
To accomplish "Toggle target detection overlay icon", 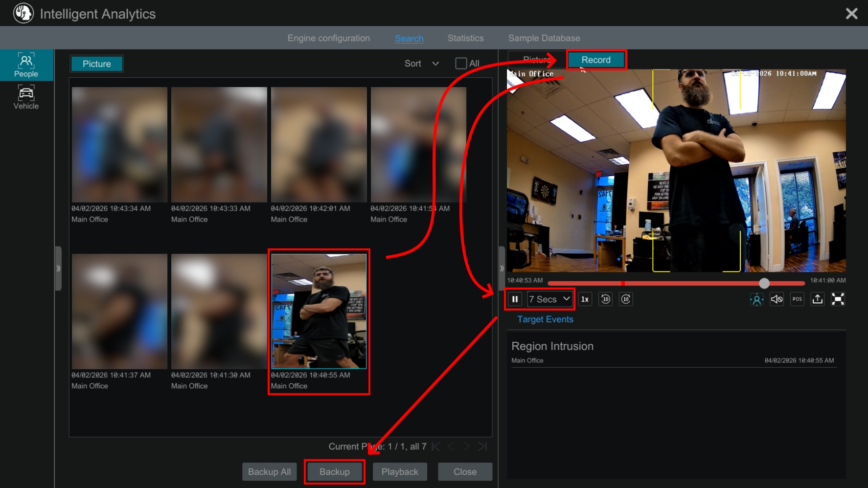I will [x=756, y=299].
